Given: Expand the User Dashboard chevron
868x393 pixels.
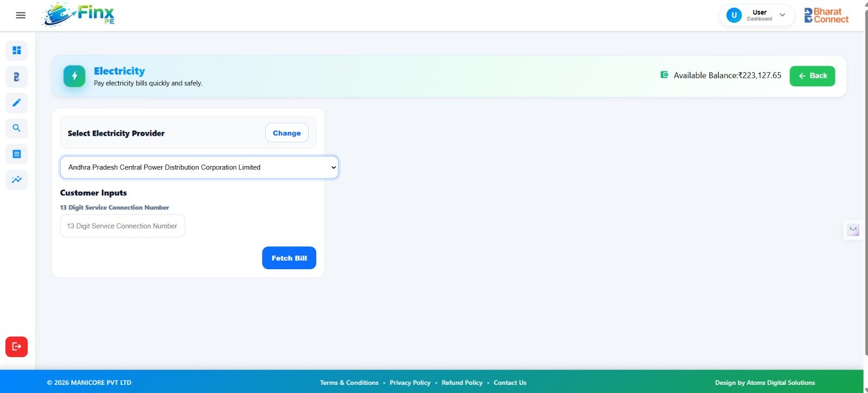Looking at the screenshot, I should (x=782, y=15).
